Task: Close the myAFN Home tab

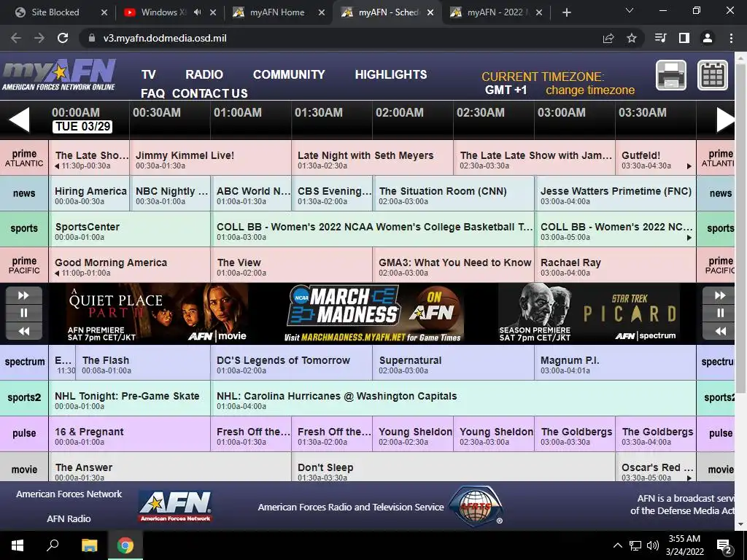Action: 322,12
